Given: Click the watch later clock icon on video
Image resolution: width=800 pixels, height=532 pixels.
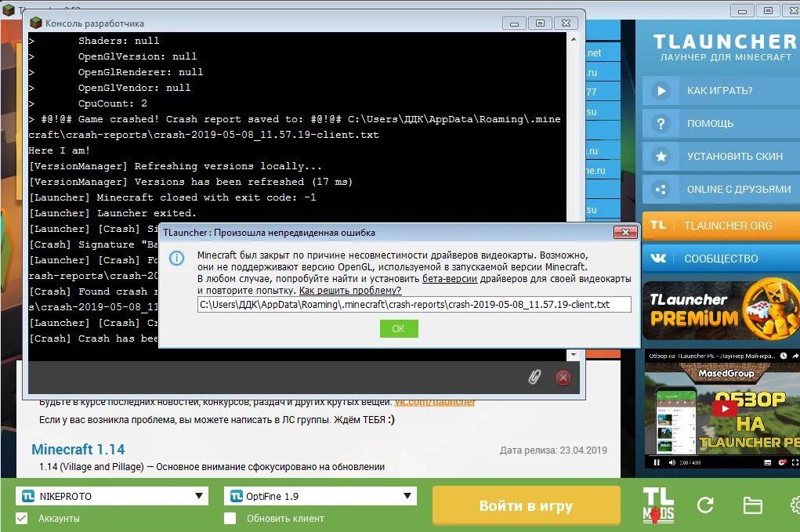Looking at the screenshot, I should 784,356.
